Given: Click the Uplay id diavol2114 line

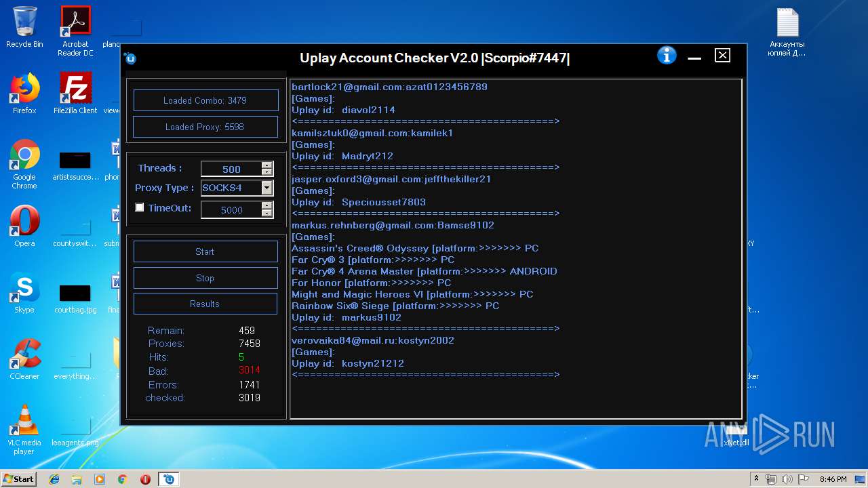Looking at the screenshot, I should coord(343,110).
